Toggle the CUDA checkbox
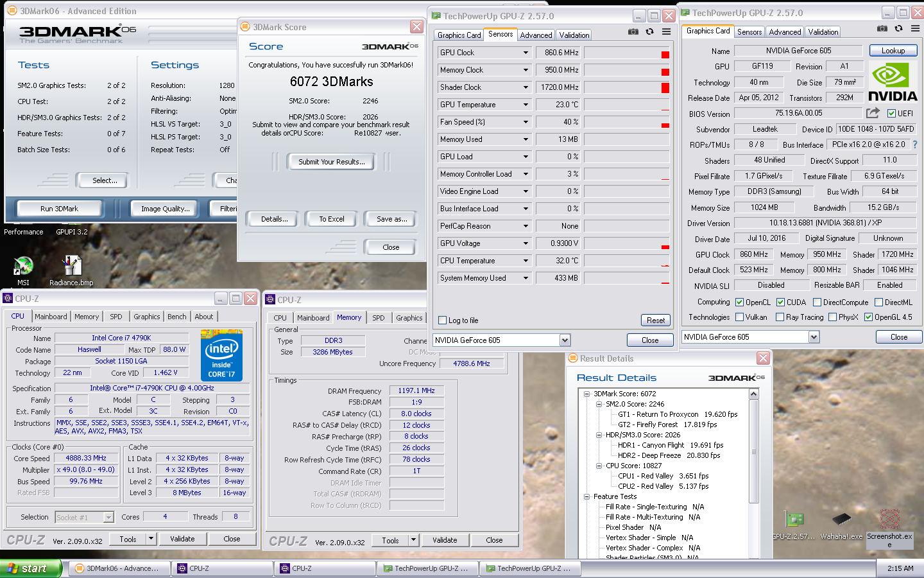 click(x=781, y=302)
